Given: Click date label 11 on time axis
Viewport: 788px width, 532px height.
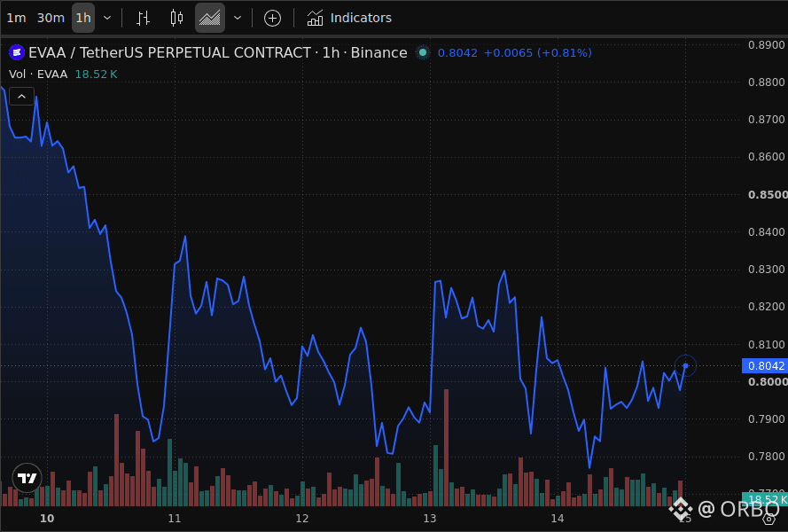Looking at the screenshot, I should pos(175,519).
